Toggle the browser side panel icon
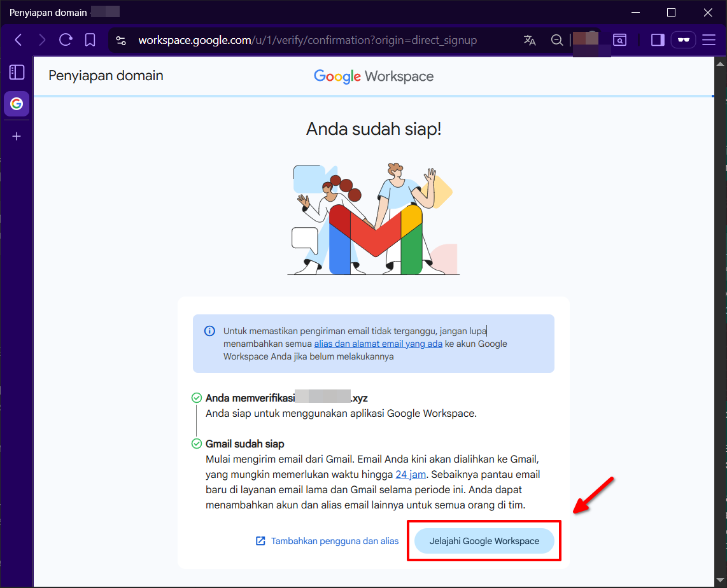 [658, 40]
